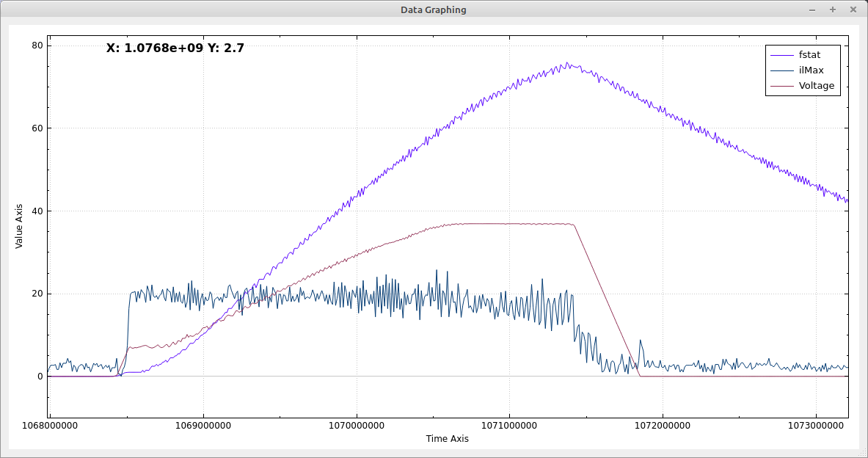Minimize the Data Graphing window
The height and width of the screenshot is (458, 868).
coord(812,10)
